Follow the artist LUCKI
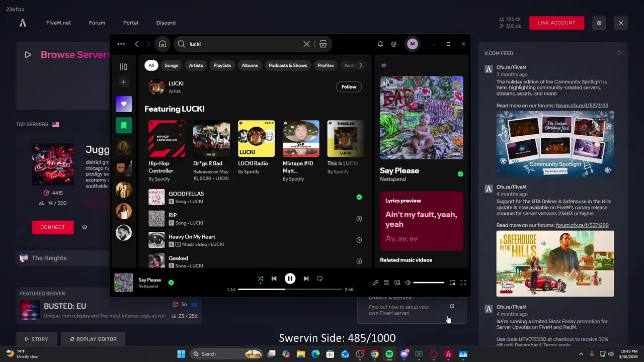Screen dimensions: 644x362 [x=349, y=87]
